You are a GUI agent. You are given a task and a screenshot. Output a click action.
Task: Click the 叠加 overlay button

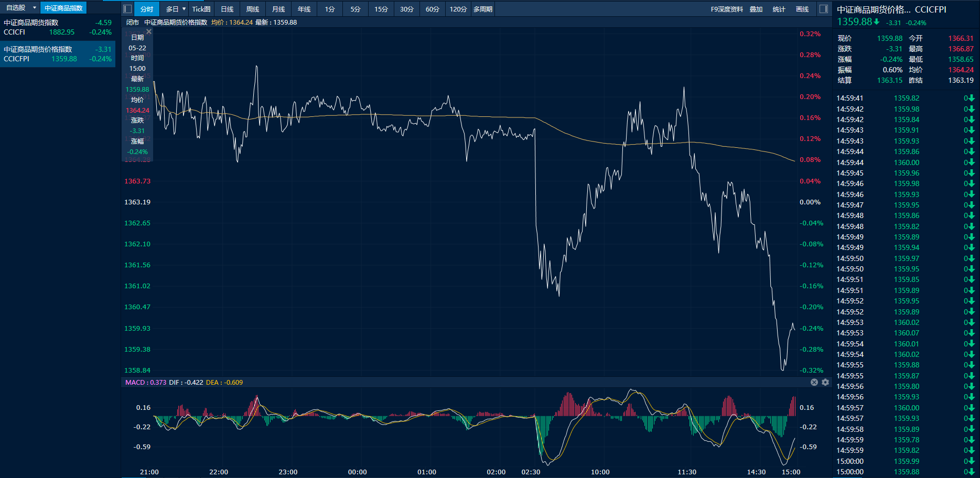[756, 9]
